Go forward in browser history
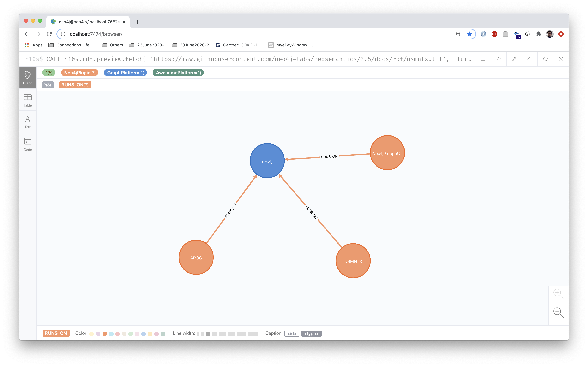The height and width of the screenshot is (366, 588). (x=38, y=34)
